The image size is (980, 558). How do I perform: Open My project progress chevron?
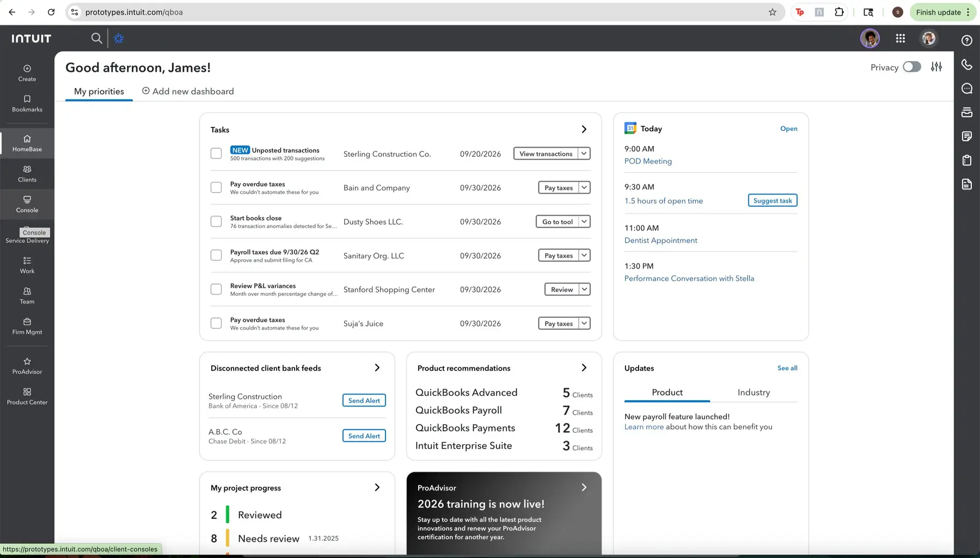coord(377,487)
